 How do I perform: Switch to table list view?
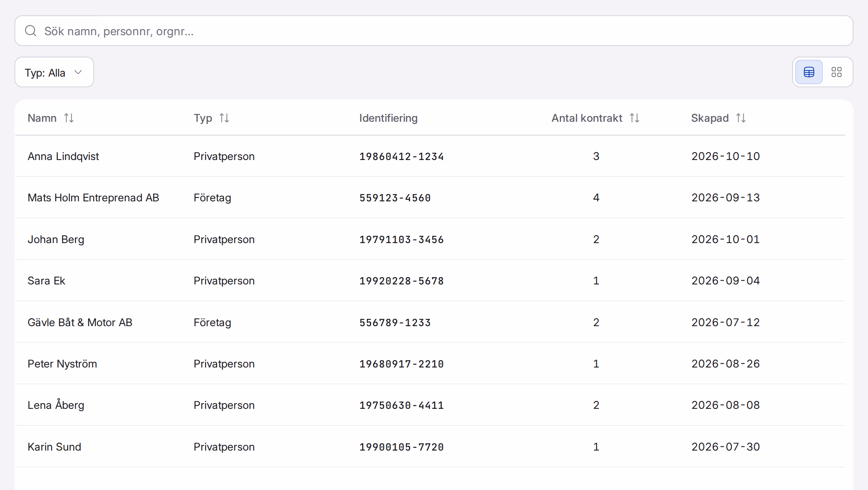[x=809, y=72]
